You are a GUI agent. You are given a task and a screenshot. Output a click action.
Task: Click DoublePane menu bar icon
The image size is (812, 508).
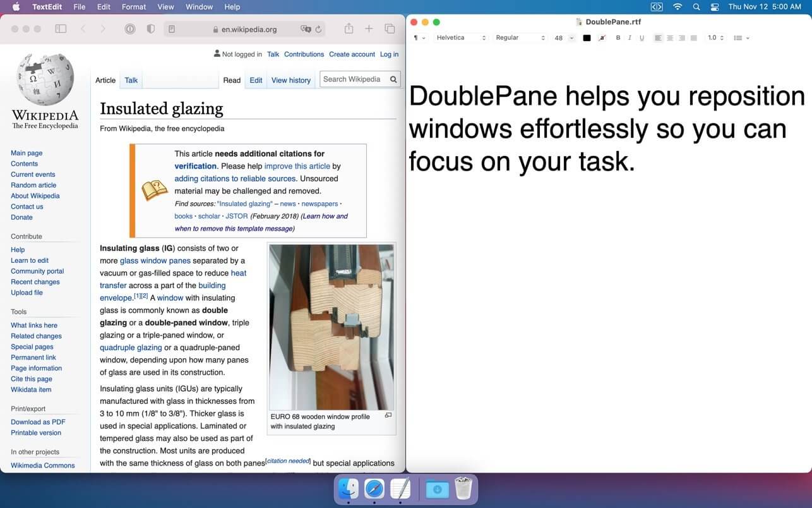[x=657, y=7]
